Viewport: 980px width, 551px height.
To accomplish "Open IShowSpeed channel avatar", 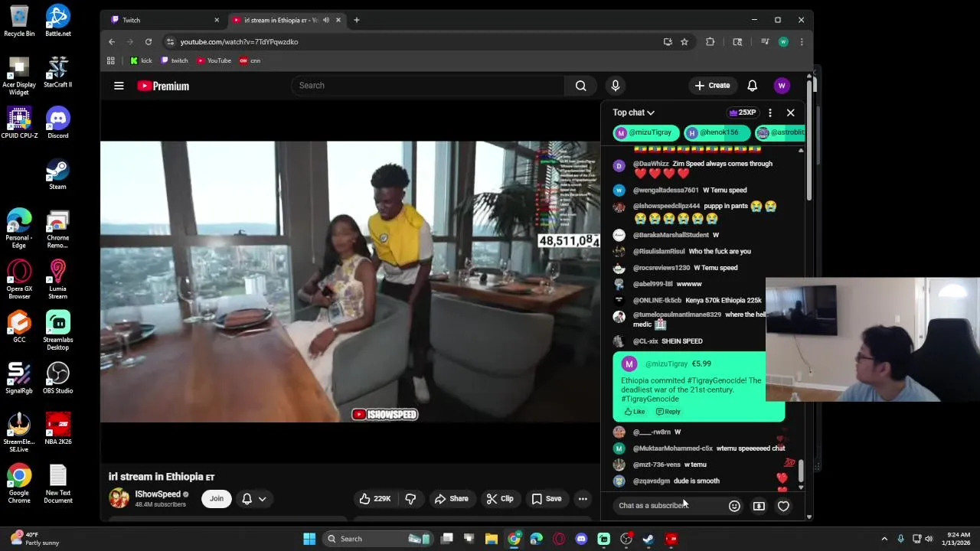I will [x=119, y=498].
